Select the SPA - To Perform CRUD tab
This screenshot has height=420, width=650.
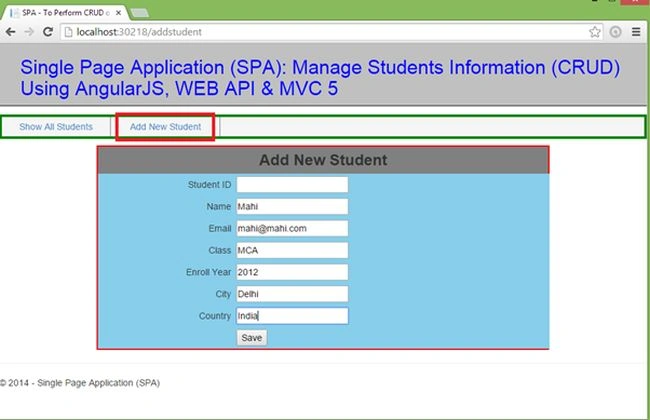(65, 13)
